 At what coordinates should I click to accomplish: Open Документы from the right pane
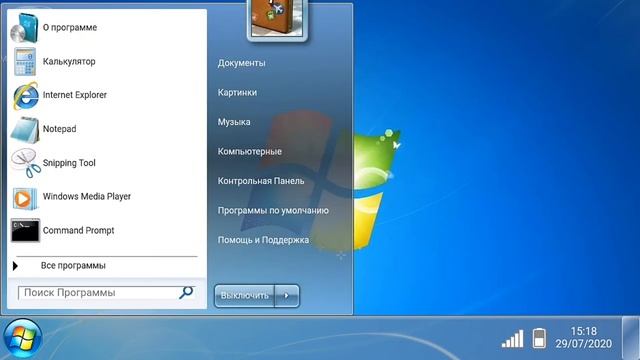coord(242,63)
